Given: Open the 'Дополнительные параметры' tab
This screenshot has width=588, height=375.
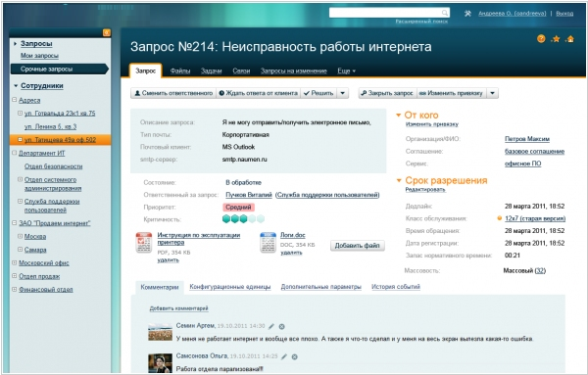Looking at the screenshot, I should pyautogui.click(x=321, y=287).
